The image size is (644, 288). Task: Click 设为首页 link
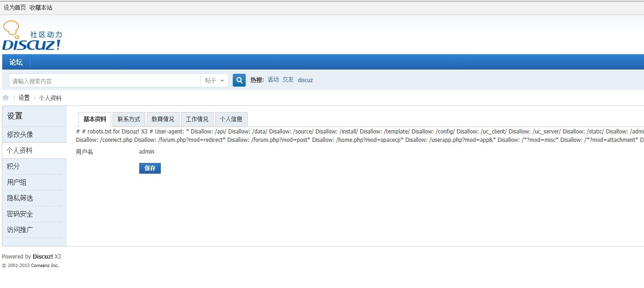[15, 7]
